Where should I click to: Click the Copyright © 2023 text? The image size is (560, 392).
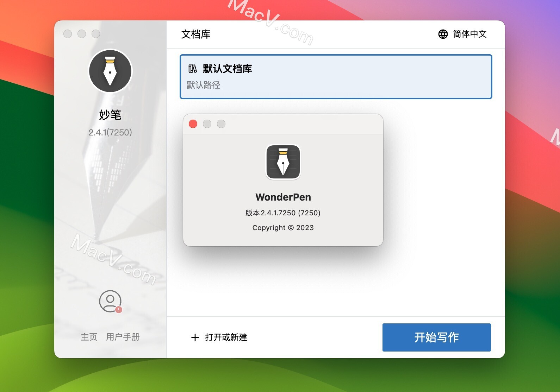pos(283,228)
